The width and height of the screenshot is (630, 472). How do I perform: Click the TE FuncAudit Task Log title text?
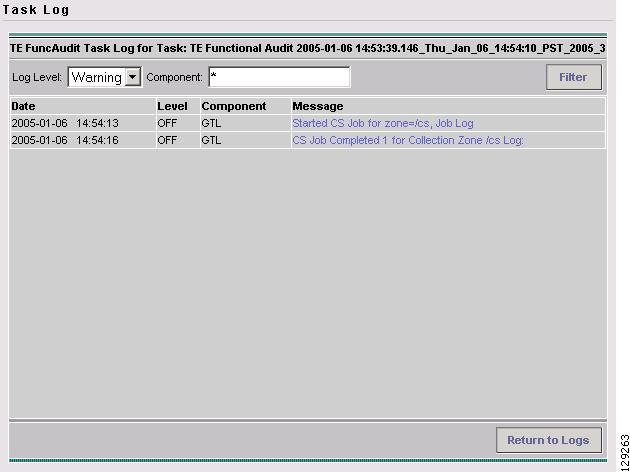point(307,48)
